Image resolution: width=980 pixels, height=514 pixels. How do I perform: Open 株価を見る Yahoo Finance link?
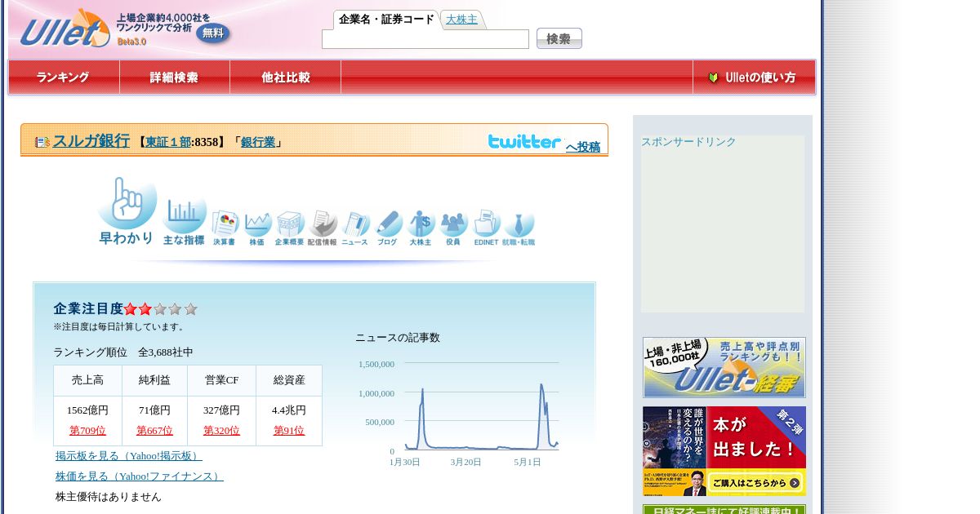tap(140, 476)
